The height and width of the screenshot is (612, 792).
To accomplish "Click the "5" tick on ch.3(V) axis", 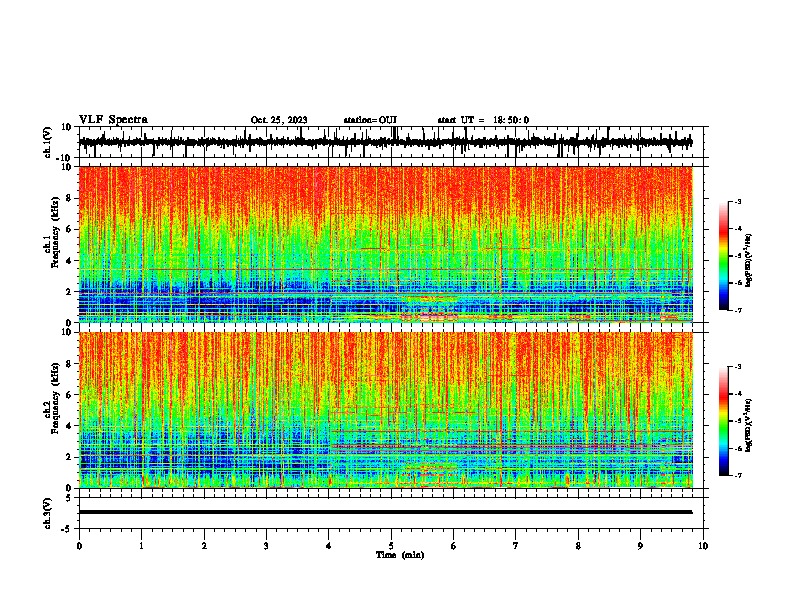I will pos(70,498).
